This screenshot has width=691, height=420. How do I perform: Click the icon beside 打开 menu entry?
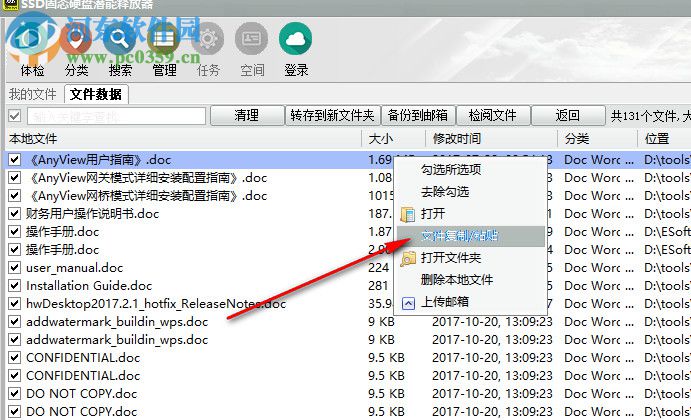pos(408,214)
